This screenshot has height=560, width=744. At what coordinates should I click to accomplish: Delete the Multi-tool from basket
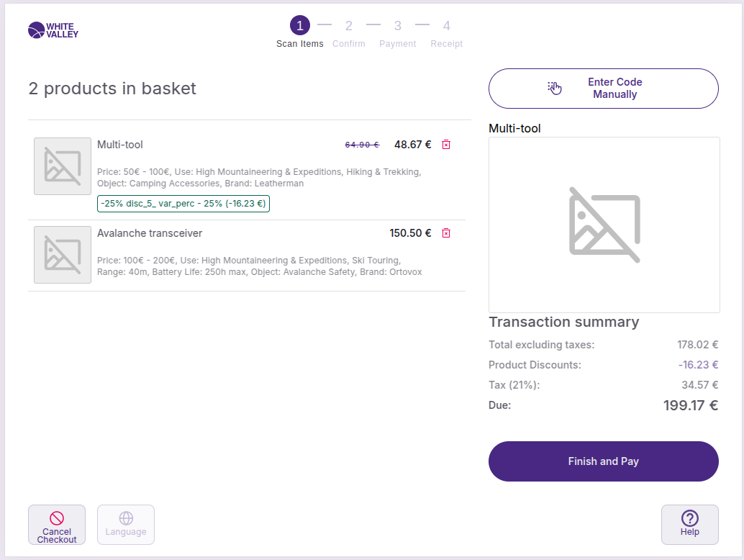(446, 145)
